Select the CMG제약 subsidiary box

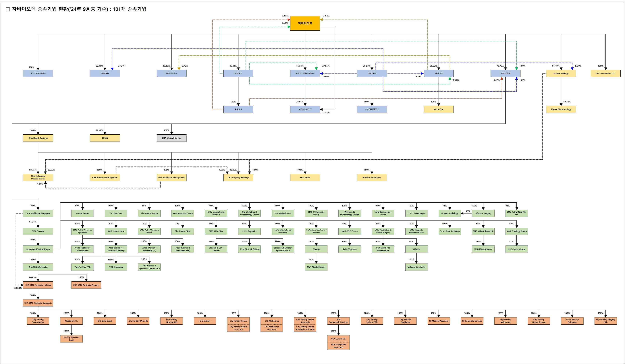372,73
